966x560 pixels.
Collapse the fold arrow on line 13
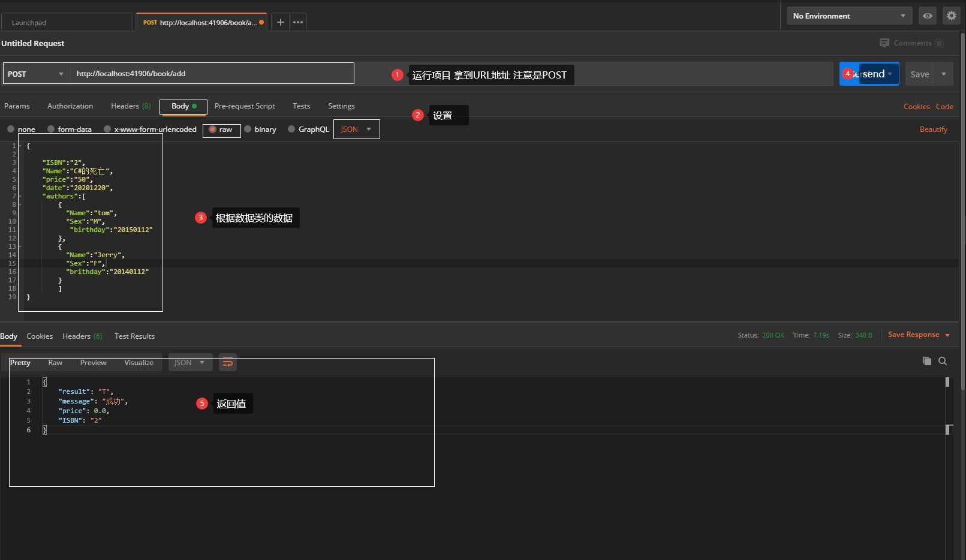20,246
